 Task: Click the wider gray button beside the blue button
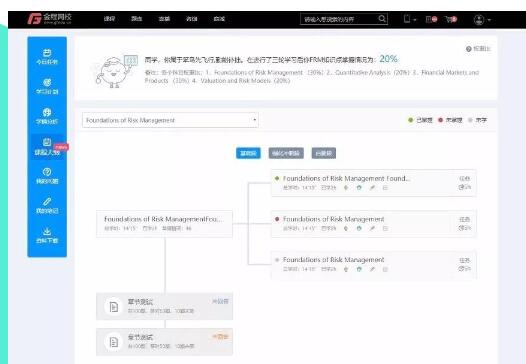tap(286, 153)
